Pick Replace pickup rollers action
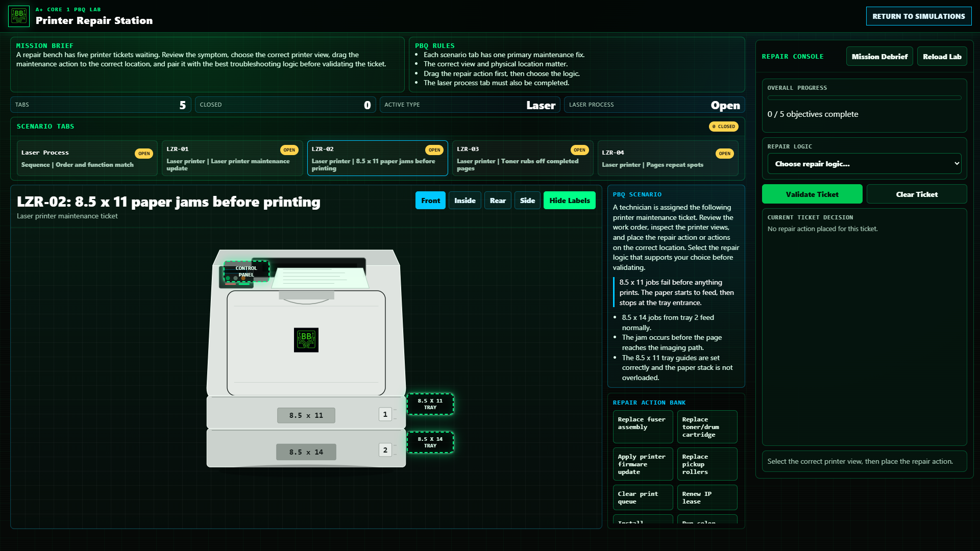The image size is (980, 551). [707, 464]
